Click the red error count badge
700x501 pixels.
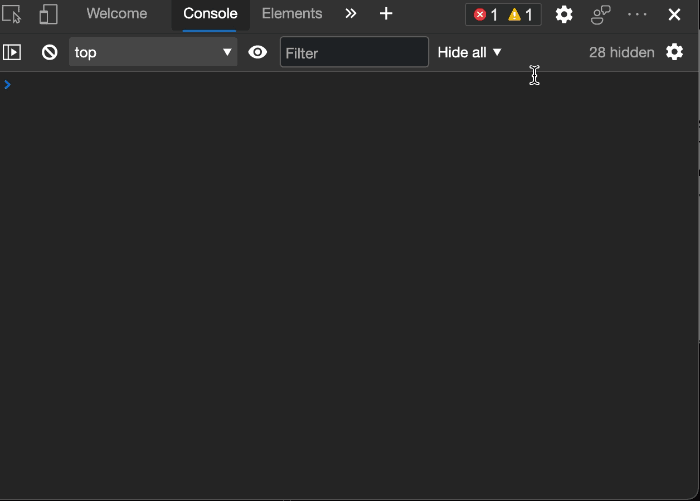pyautogui.click(x=485, y=15)
